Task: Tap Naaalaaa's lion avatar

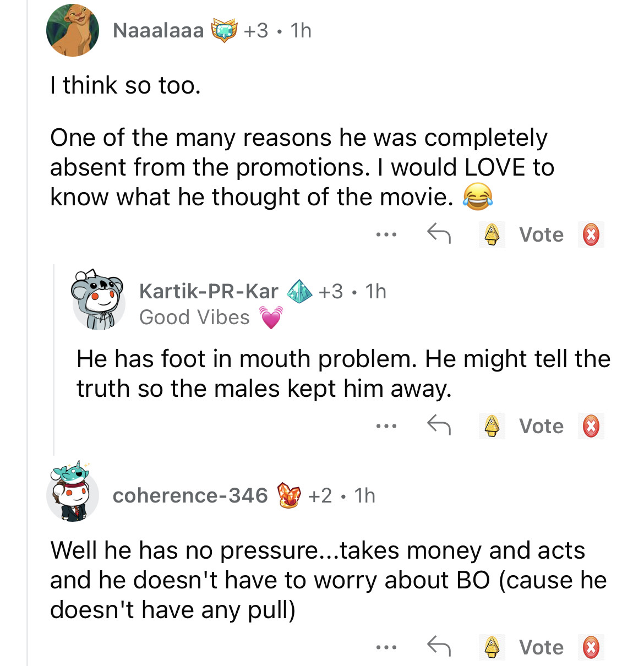Action: (73, 30)
